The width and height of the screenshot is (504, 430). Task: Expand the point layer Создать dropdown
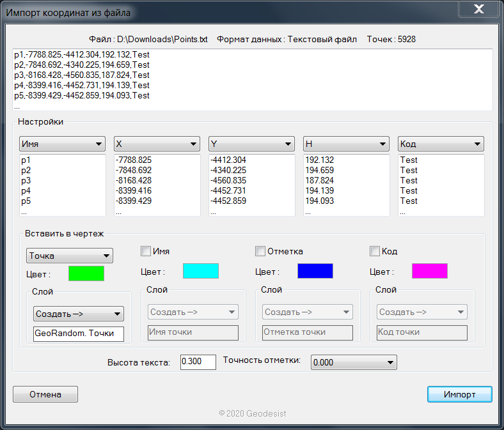tap(78, 314)
